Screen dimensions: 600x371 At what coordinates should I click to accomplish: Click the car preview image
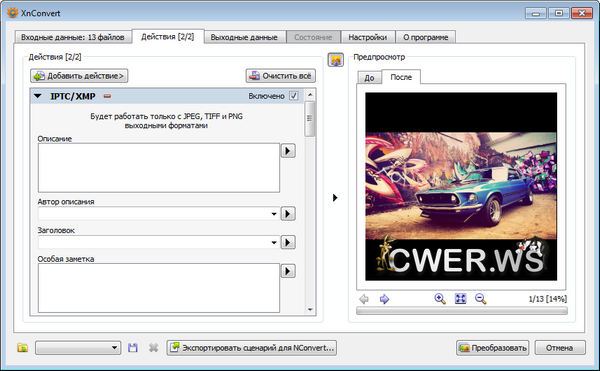coord(461,187)
